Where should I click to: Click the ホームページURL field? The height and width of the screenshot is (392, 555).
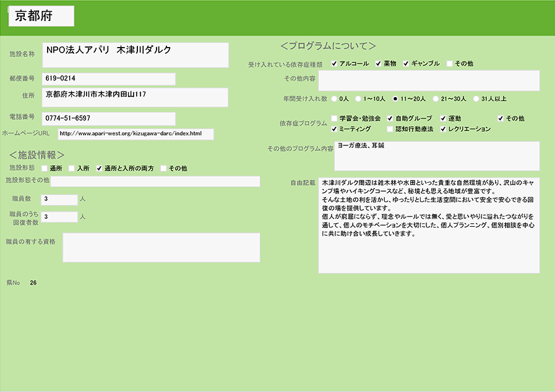(136, 134)
